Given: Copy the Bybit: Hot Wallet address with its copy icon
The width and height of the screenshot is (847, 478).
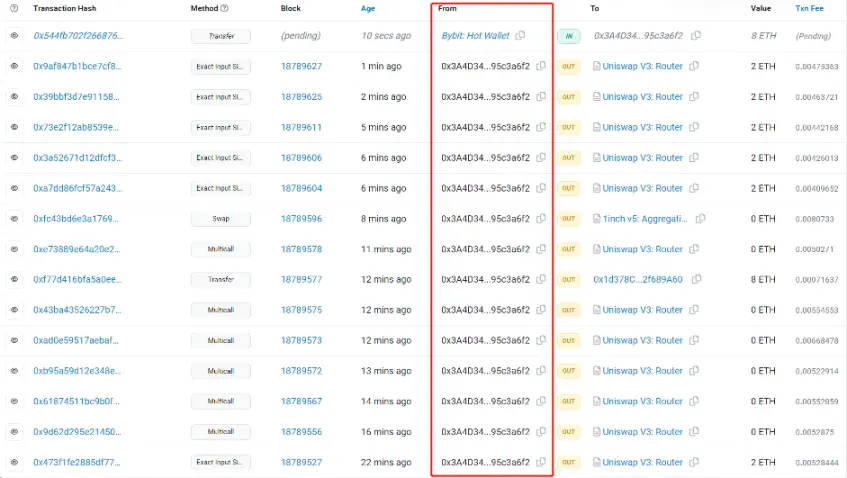Looking at the screenshot, I should point(520,36).
